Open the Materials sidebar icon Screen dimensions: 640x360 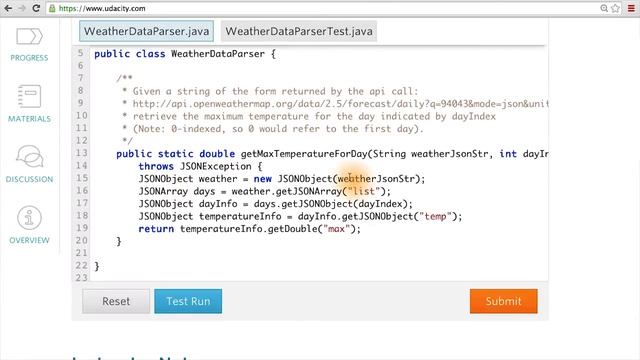tap(29, 96)
